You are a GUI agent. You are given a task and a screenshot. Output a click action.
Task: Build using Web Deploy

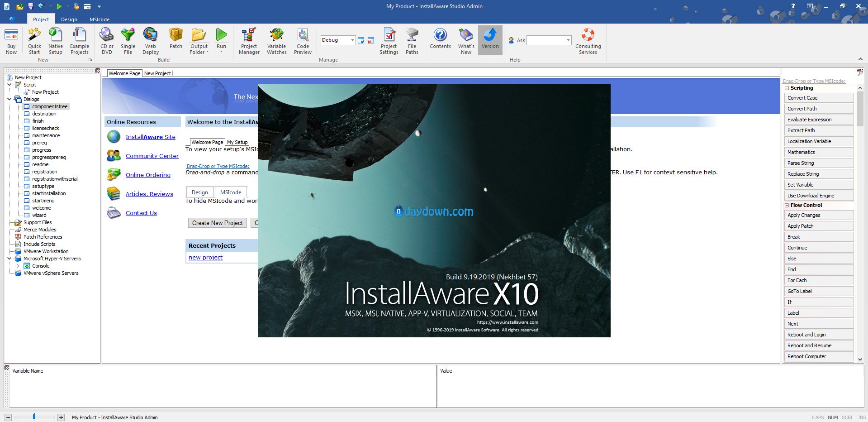(x=151, y=41)
